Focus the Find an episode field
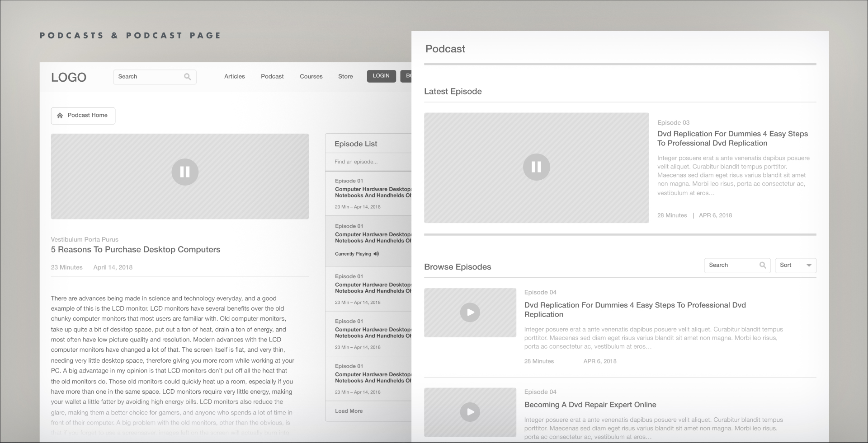The width and height of the screenshot is (868, 443). pos(368,162)
